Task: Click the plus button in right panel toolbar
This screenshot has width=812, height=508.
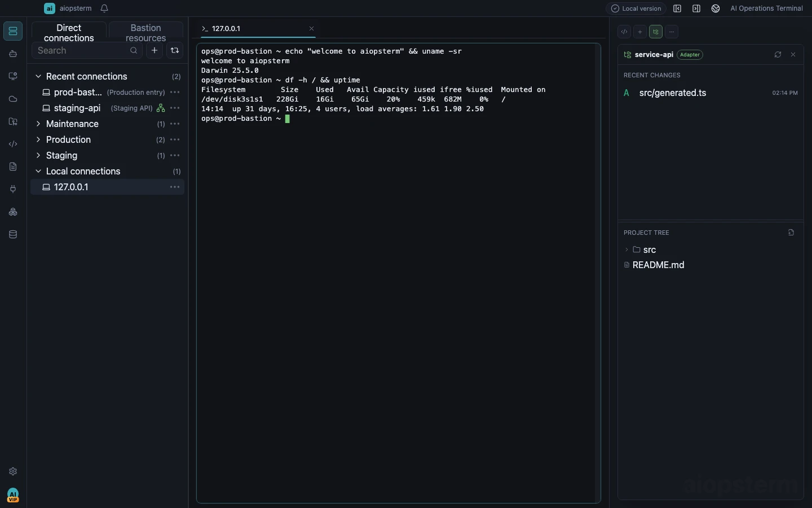Action: (640, 32)
